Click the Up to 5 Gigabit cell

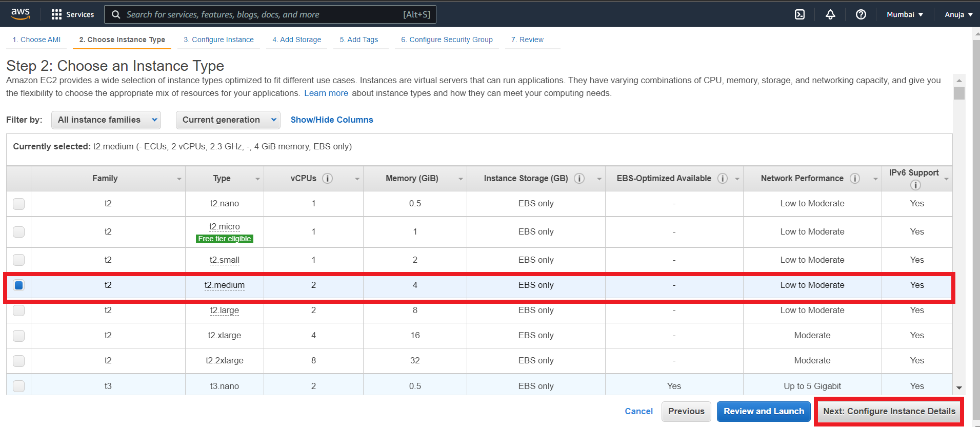click(x=812, y=386)
